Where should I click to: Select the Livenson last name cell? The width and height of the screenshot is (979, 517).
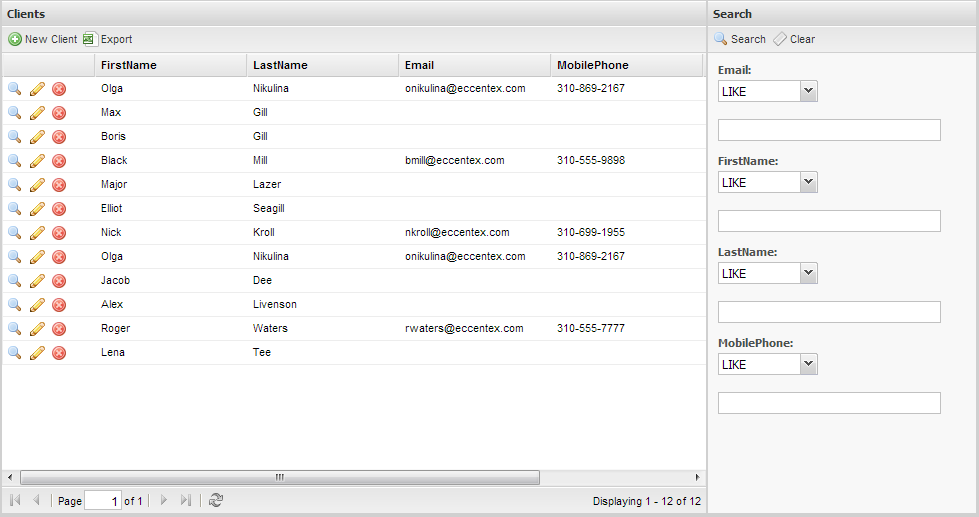(275, 305)
